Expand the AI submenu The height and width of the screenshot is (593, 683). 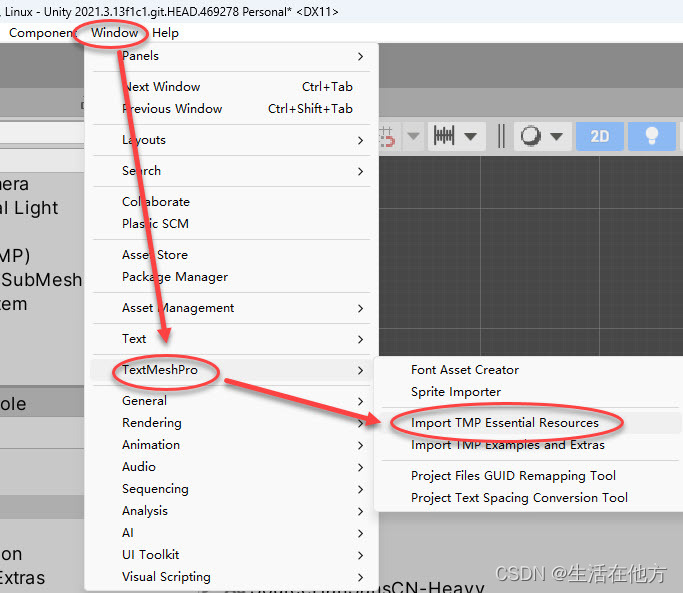[x=231, y=533]
